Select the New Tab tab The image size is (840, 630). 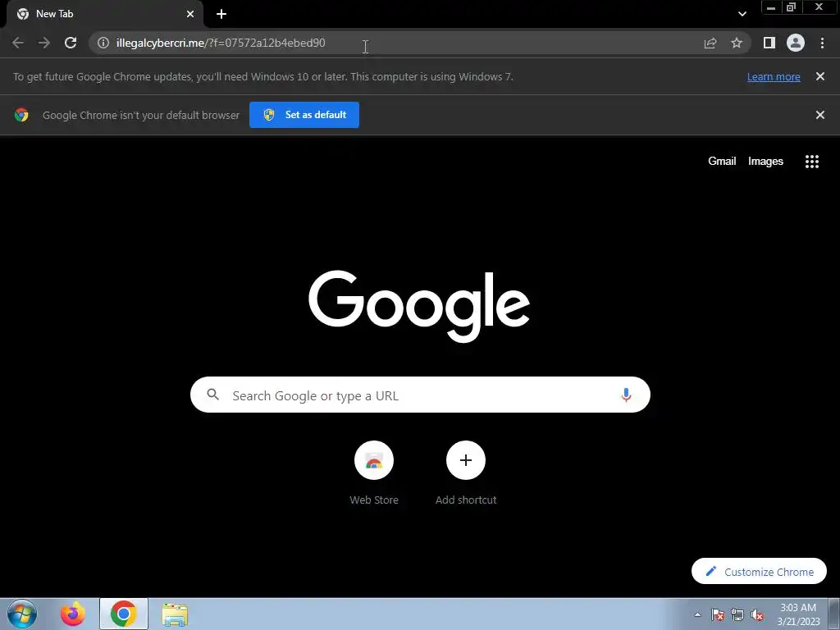[104, 14]
